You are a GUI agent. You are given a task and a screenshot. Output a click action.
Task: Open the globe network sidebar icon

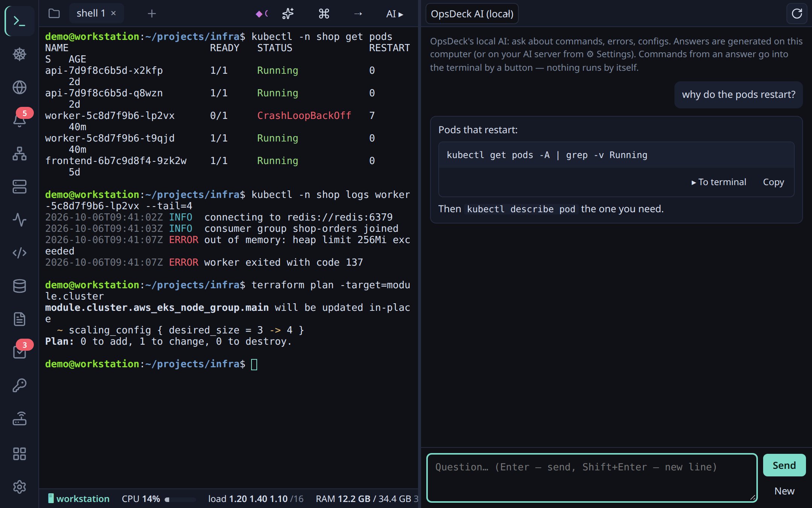pyautogui.click(x=20, y=87)
